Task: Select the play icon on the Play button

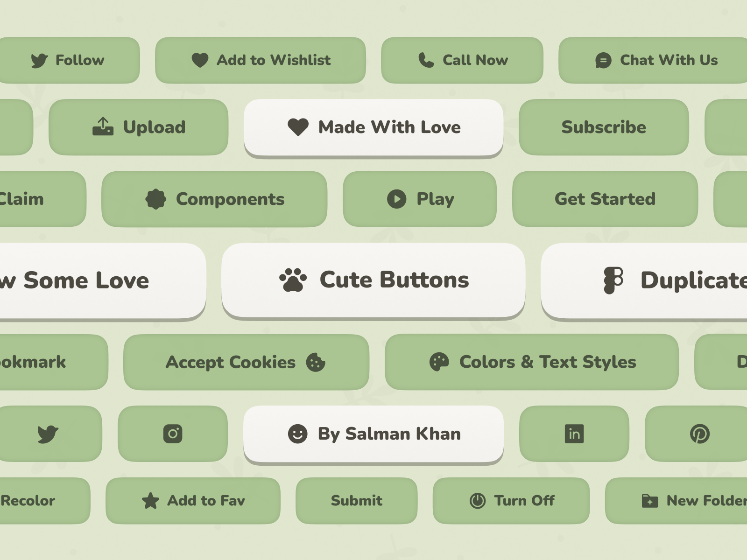Action: coord(396,199)
